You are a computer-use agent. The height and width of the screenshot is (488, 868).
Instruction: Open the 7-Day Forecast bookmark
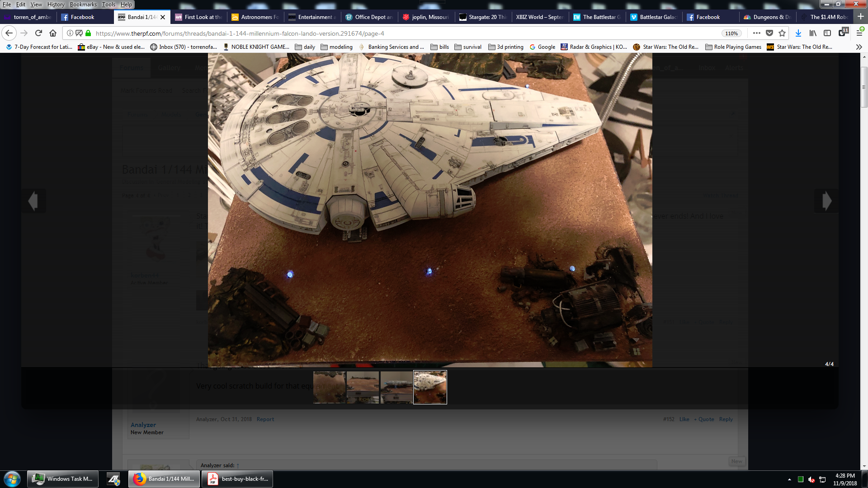point(39,47)
